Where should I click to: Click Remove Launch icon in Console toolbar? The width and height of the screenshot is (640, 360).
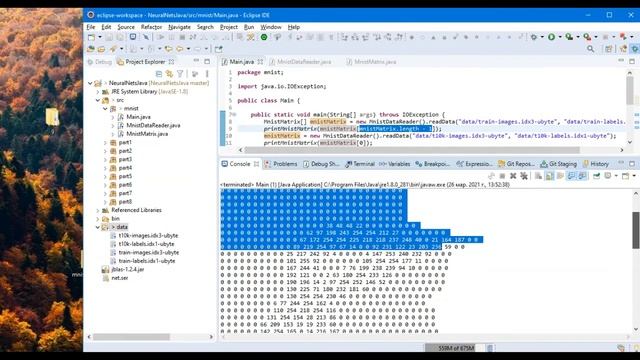tap(513, 176)
